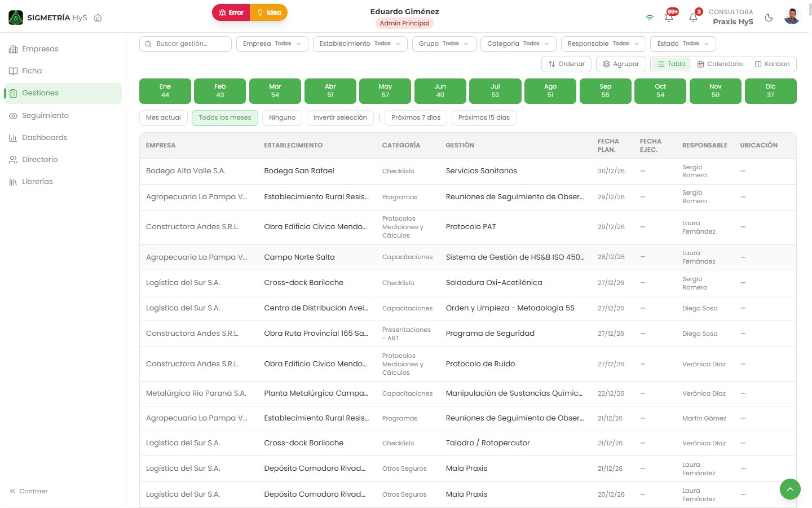Toggle the Abr 51 month chip
Image resolution: width=812 pixels, height=508 pixels.
(330, 91)
